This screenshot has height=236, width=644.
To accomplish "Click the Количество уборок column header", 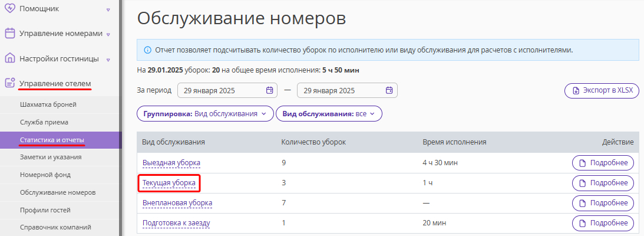I will (313, 142).
